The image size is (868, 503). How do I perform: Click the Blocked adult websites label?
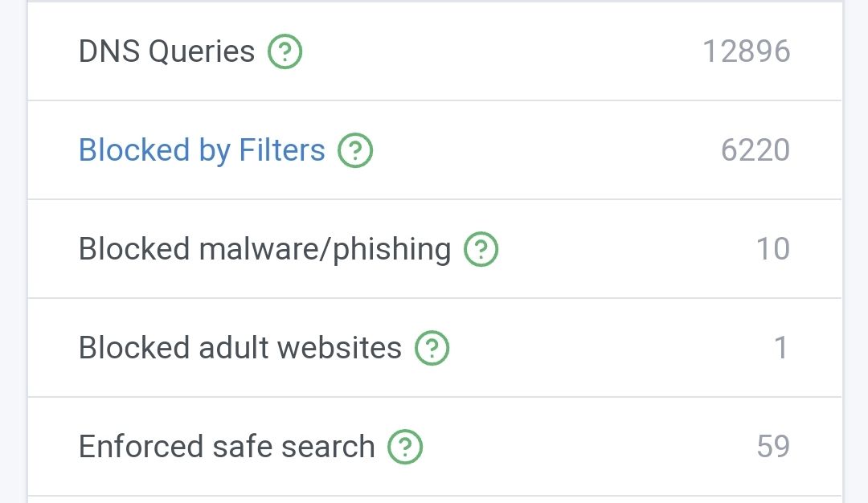[240, 347]
